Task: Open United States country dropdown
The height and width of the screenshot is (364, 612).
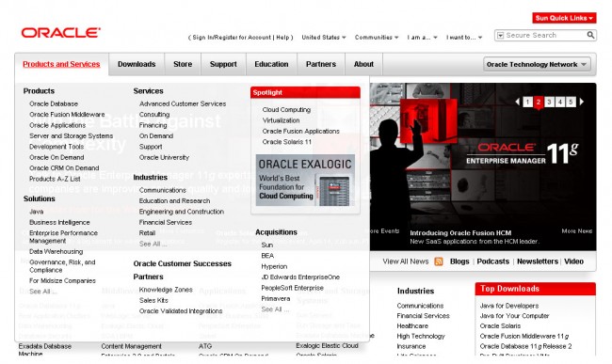Action: [324, 38]
